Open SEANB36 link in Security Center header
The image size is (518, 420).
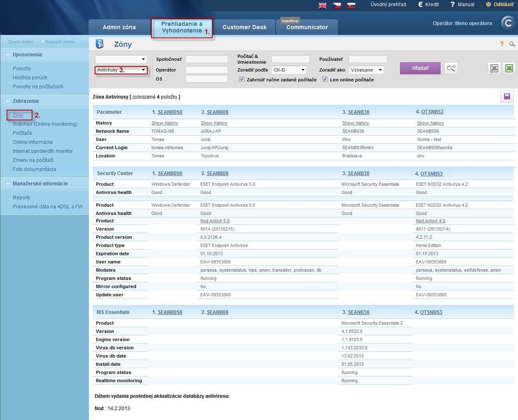click(358, 173)
